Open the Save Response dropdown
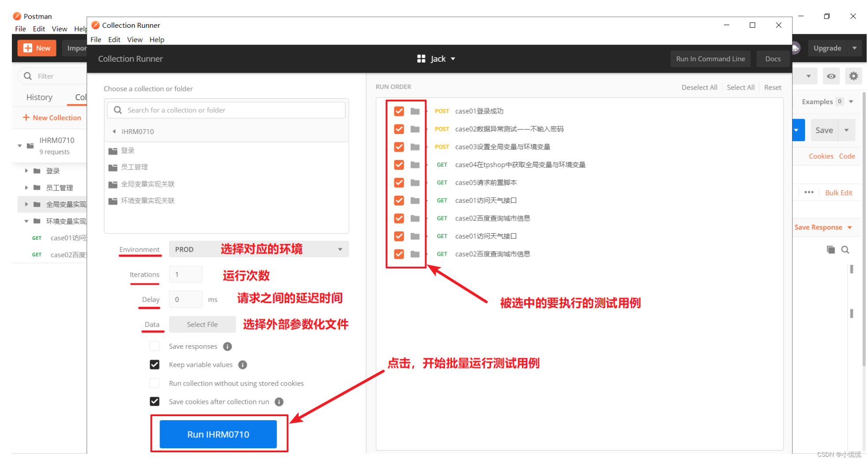 point(850,227)
